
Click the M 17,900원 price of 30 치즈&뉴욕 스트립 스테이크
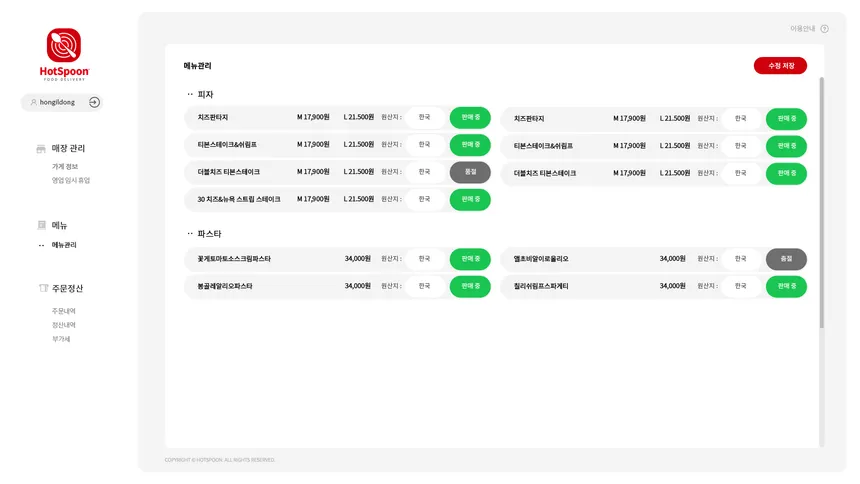click(x=313, y=199)
